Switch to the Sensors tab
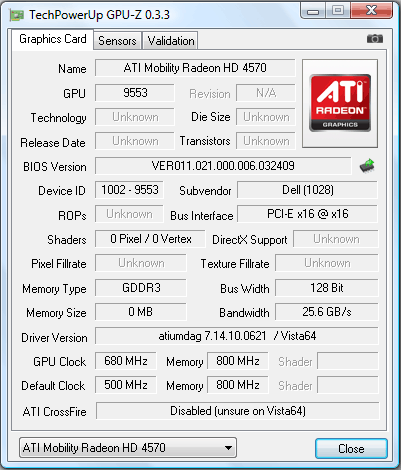 pyautogui.click(x=117, y=41)
